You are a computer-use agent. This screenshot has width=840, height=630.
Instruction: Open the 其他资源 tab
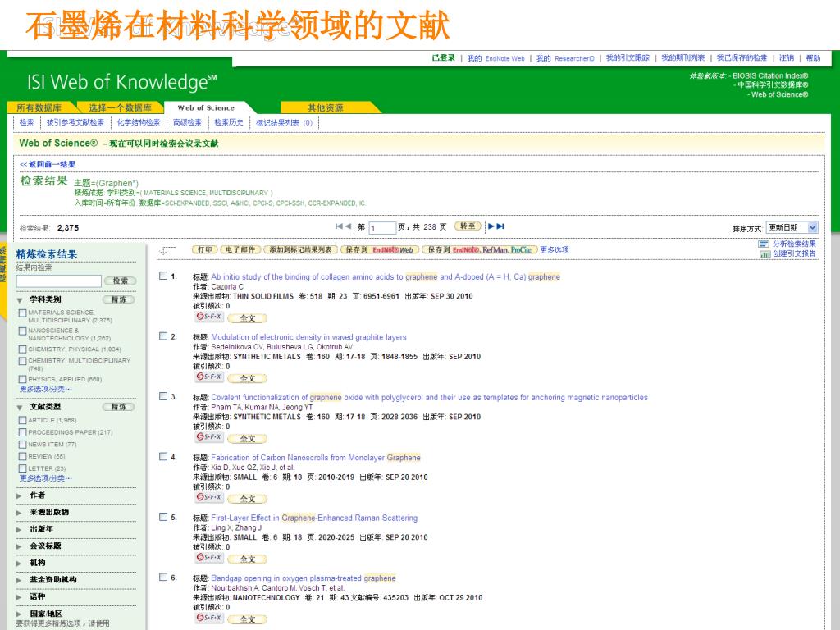click(x=326, y=107)
